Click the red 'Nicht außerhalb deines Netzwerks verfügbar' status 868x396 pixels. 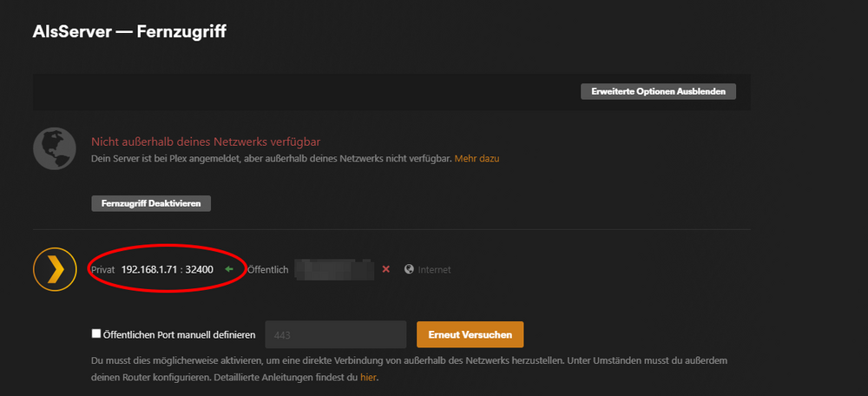pos(206,142)
